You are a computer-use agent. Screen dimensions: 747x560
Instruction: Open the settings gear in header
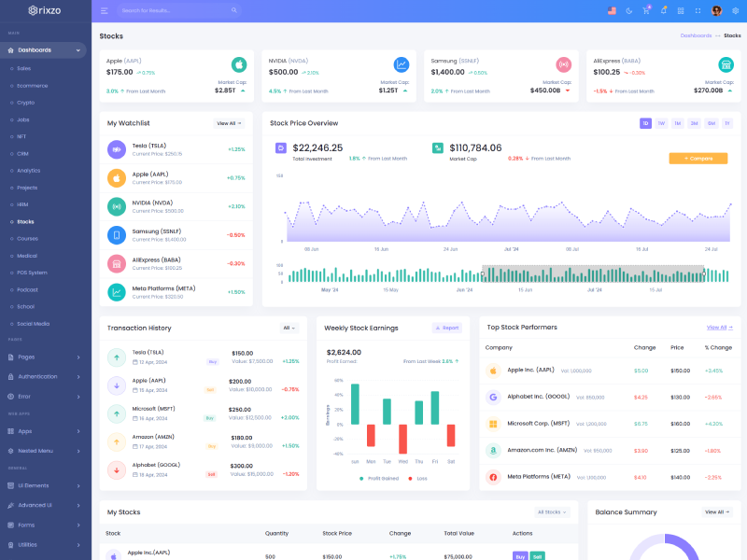pos(735,10)
